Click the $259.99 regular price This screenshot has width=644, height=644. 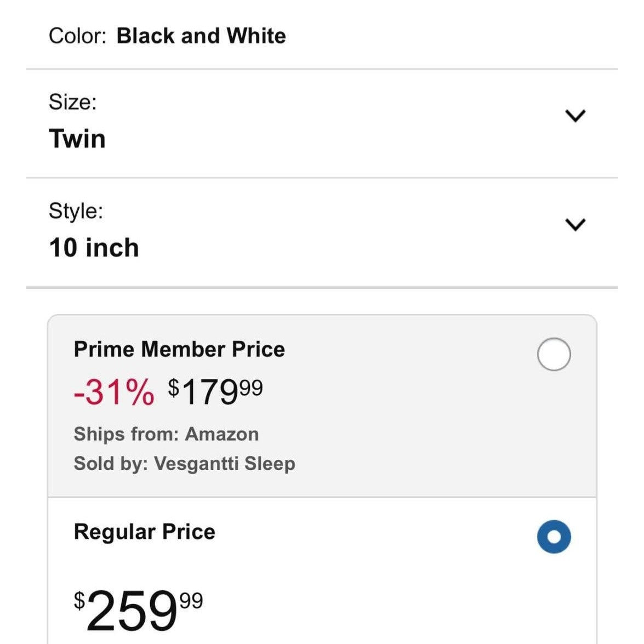[139, 609]
